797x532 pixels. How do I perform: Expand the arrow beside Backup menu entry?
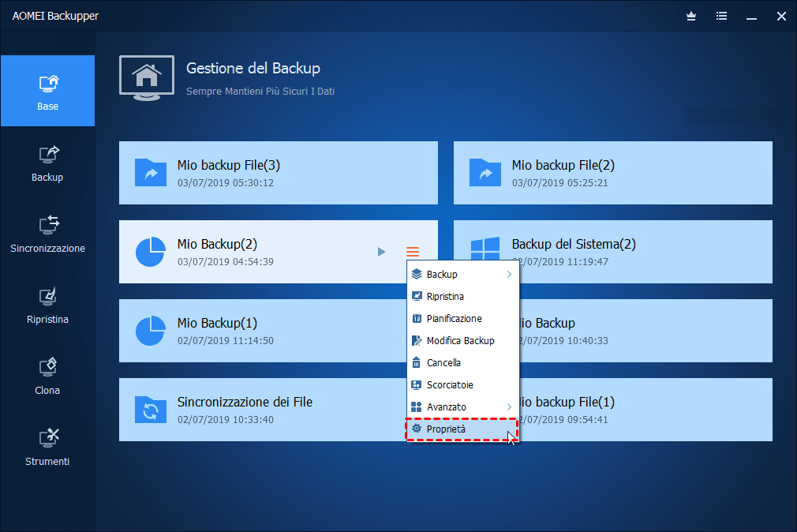(x=509, y=274)
